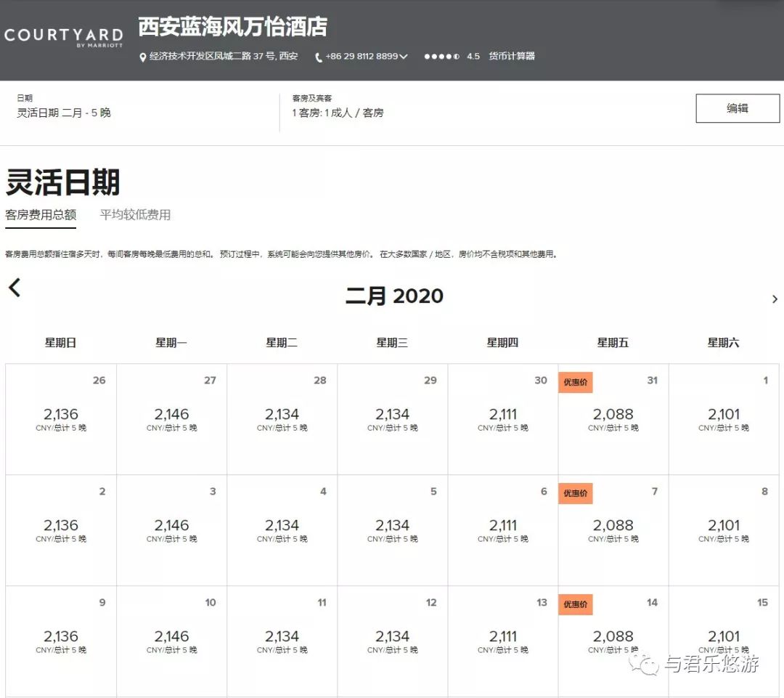Select date 2 priced 2,136
This screenshot has height=698, width=784.
coord(61,530)
